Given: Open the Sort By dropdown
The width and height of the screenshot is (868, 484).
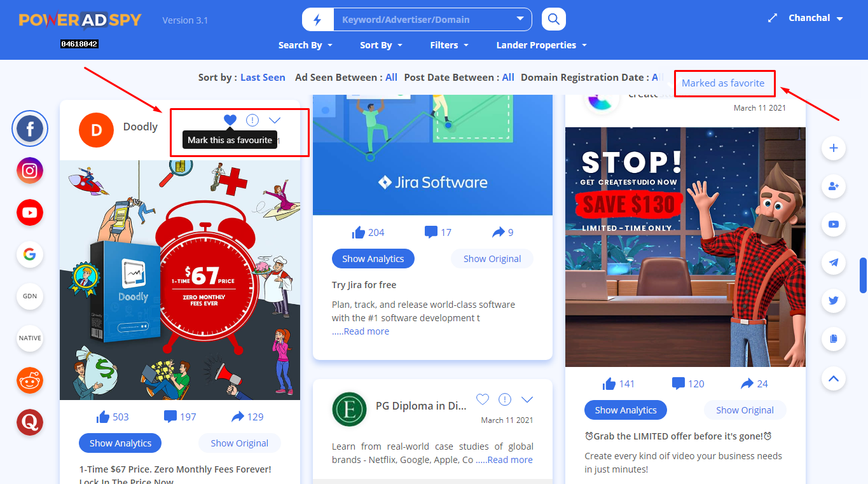Looking at the screenshot, I should (x=382, y=45).
